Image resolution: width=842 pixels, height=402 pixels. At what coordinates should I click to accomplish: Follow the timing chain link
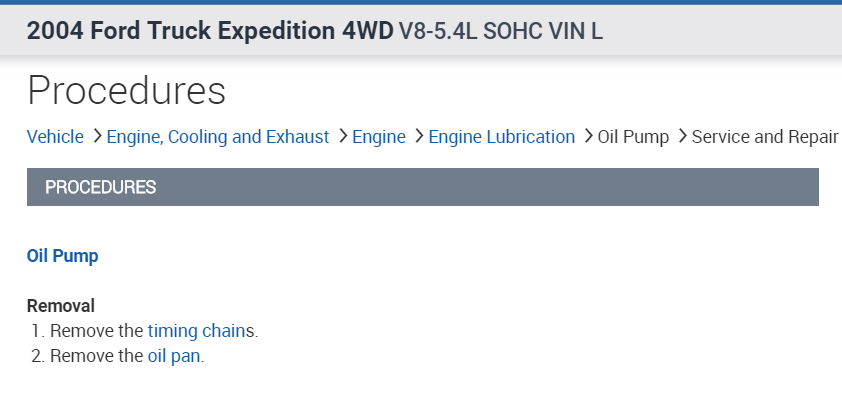tap(196, 331)
